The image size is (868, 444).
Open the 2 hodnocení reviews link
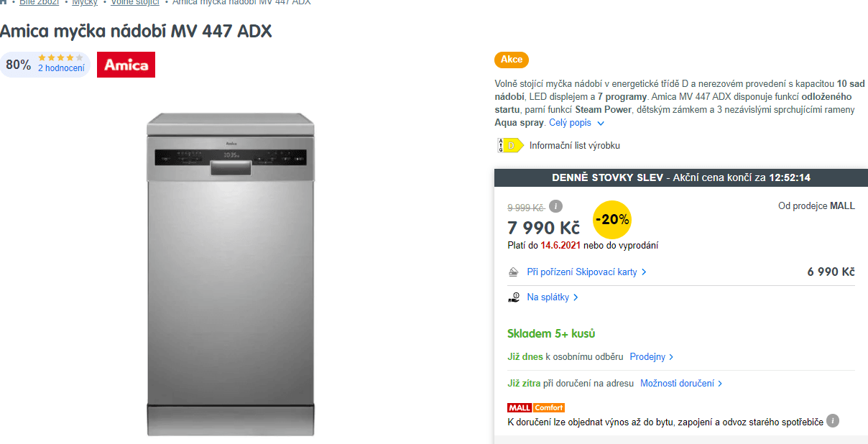[61, 68]
